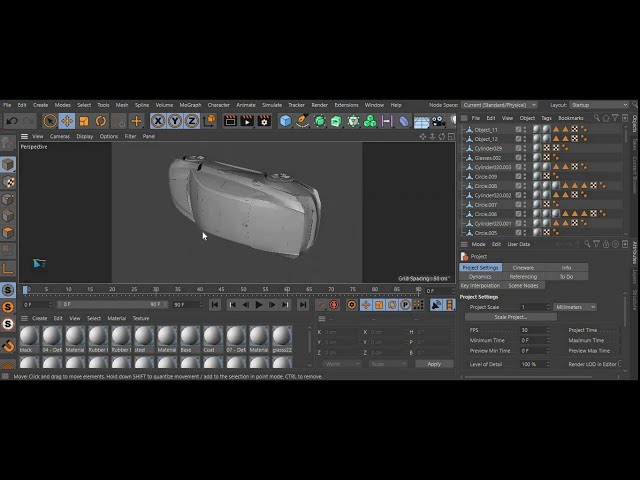Toggle Y axis lock
Viewport: 640px width, 480px height.
175,121
